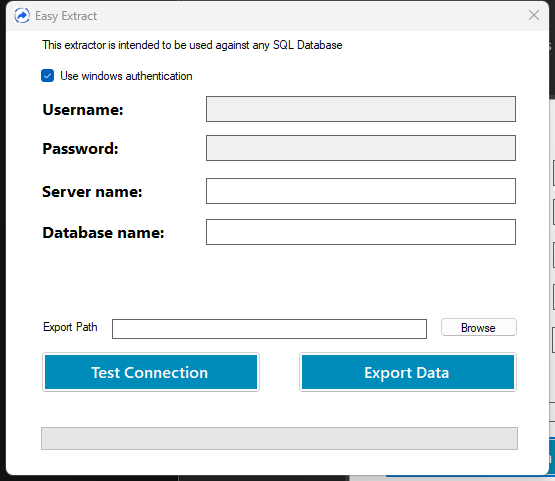Select the Server name text box
Image resolution: width=555 pixels, height=481 pixels.
point(361,191)
